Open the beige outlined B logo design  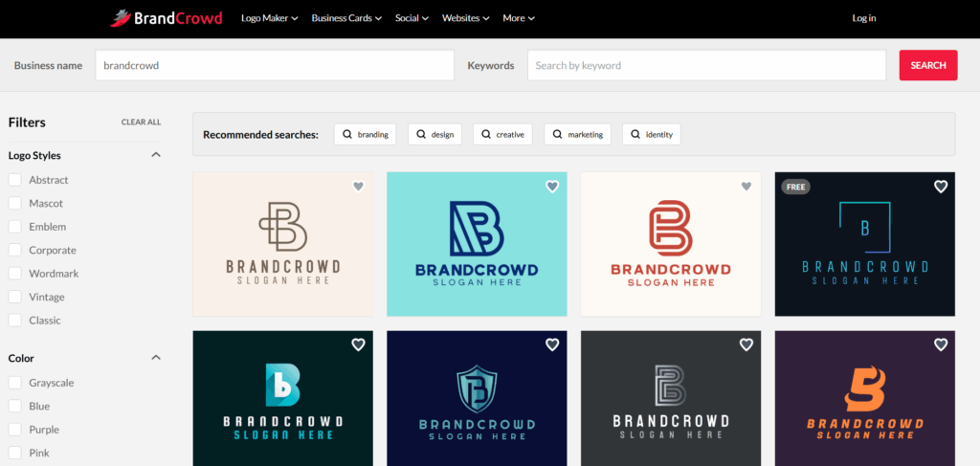pyautogui.click(x=283, y=244)
